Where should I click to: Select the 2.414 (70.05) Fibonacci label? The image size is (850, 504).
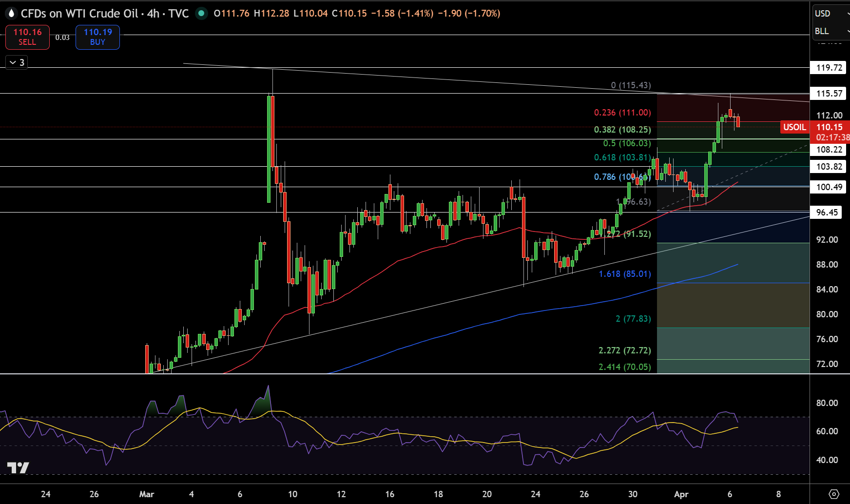[625, 367]
